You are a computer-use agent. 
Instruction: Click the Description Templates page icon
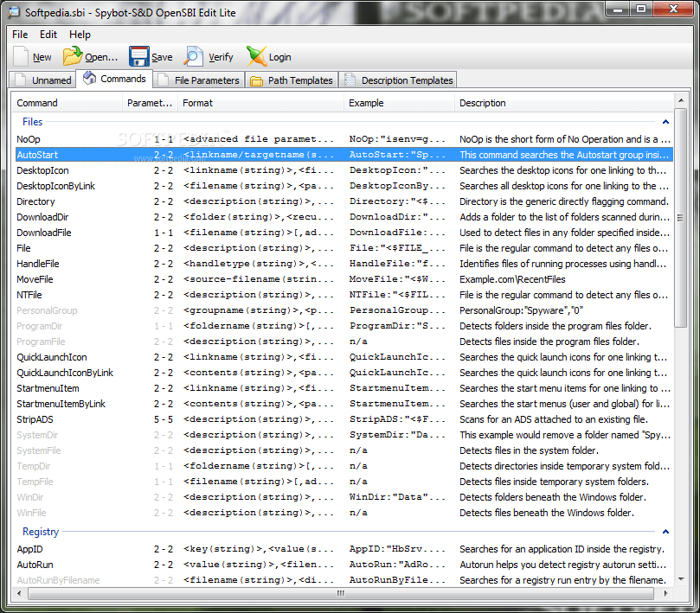350,80
